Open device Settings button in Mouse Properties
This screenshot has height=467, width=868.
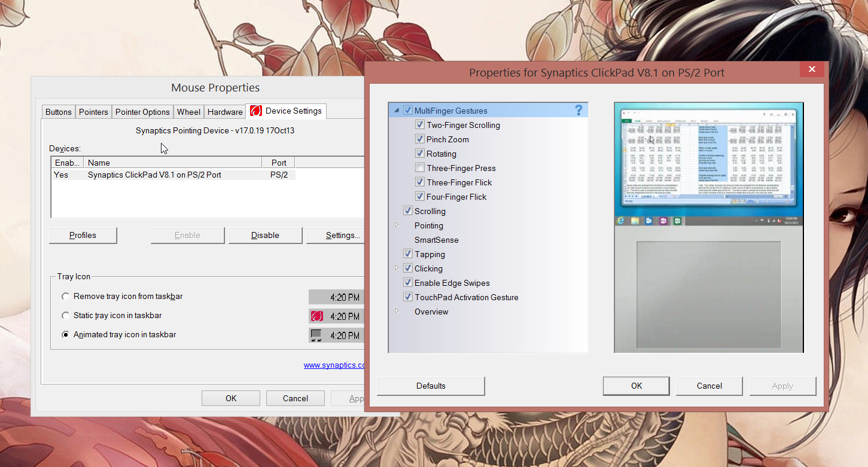point(336,235)
